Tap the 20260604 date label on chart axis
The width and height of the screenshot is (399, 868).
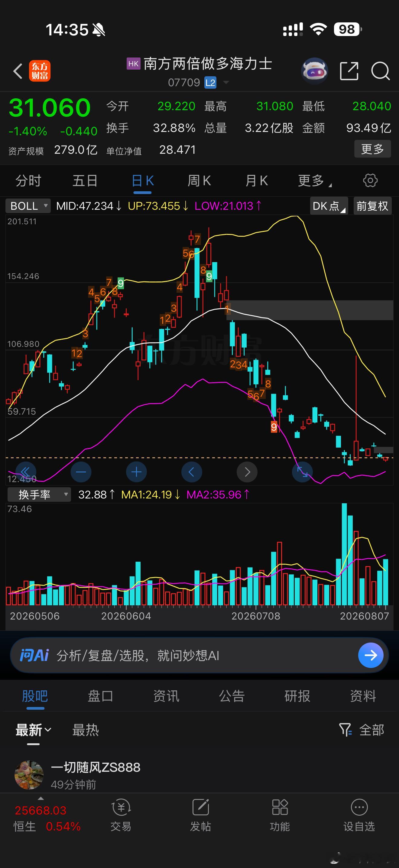pos(126,616)
